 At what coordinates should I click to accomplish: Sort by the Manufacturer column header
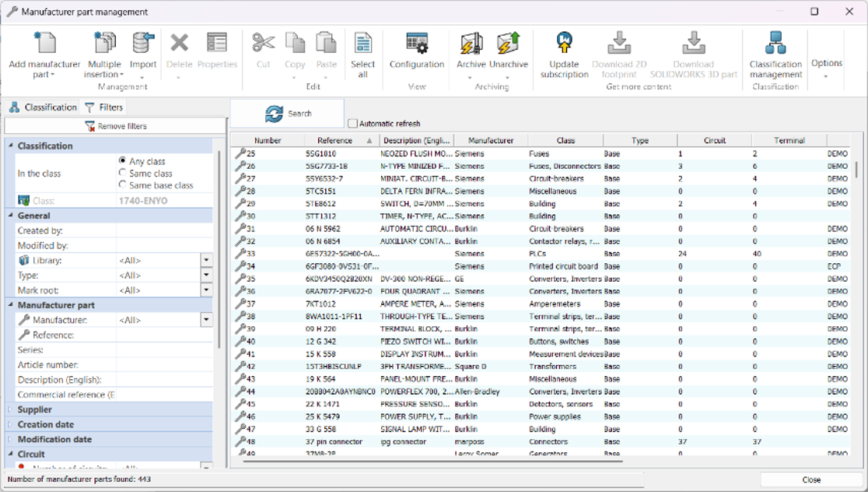tap(491, 140)
